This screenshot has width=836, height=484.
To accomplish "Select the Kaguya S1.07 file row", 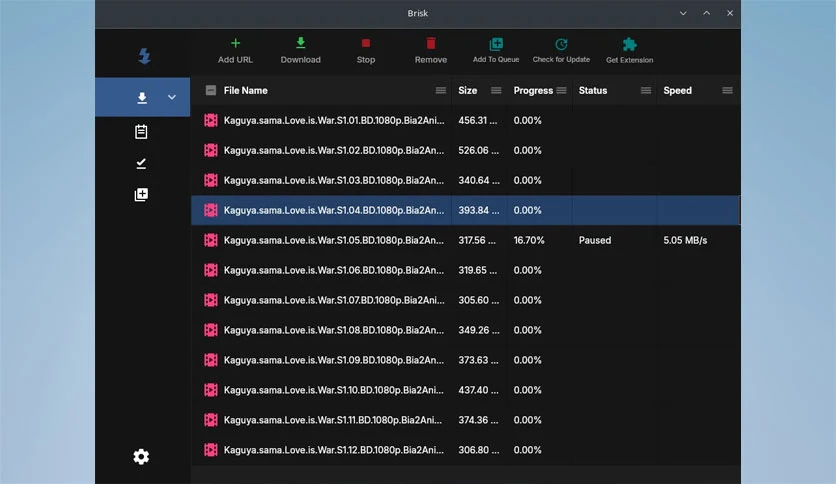I will click(x=465, y=300).
